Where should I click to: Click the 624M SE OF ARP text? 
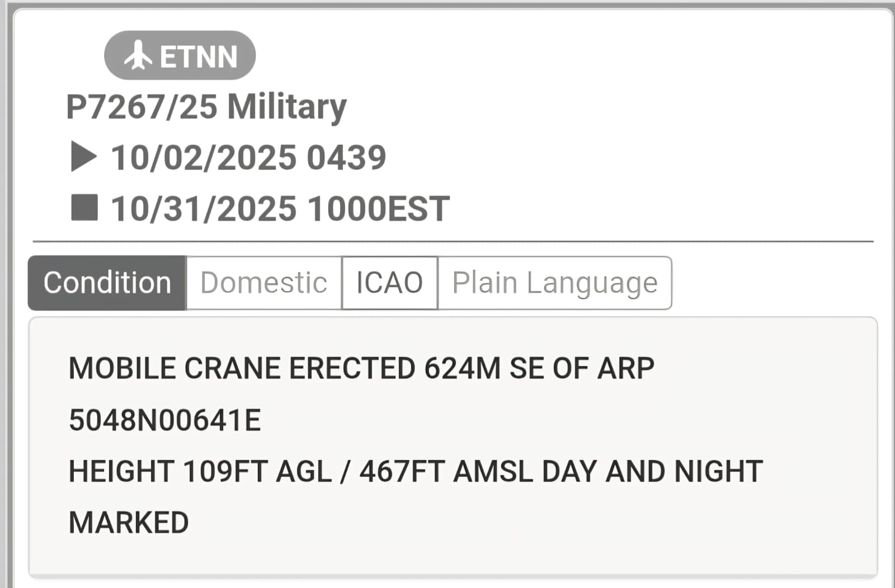[539, 368]
